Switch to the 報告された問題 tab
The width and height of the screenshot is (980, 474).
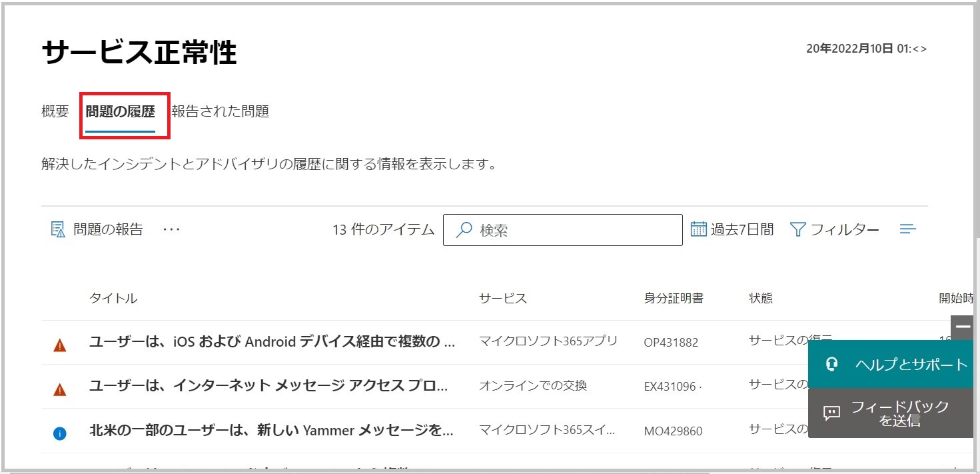(221, 111)
